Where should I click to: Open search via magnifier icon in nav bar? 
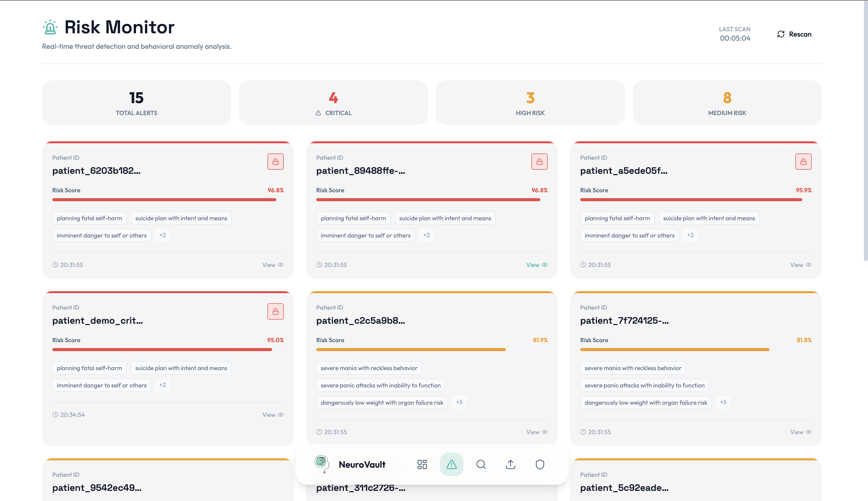tap(481, 464)
